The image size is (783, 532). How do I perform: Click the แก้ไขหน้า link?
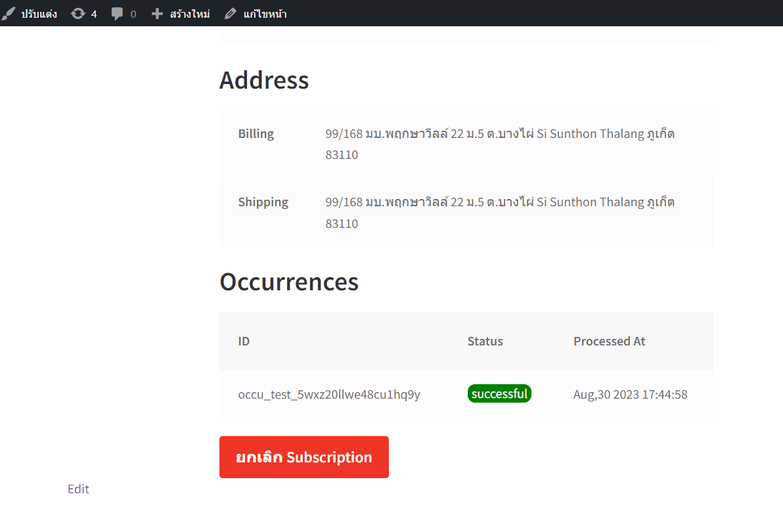click(x=265, y=14)
